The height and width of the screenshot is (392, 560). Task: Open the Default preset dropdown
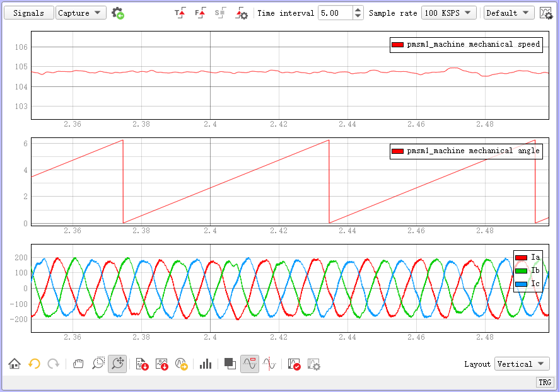pos(509,13)
